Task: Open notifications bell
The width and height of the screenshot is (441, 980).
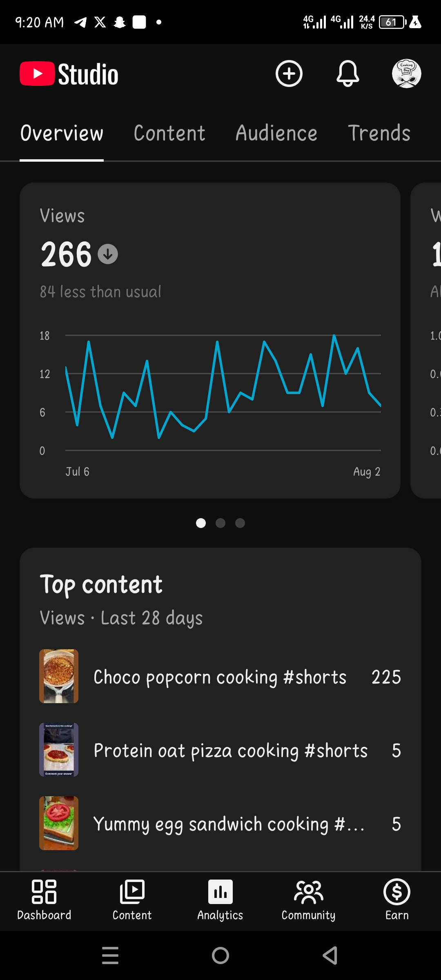Action: click(347, 74)
